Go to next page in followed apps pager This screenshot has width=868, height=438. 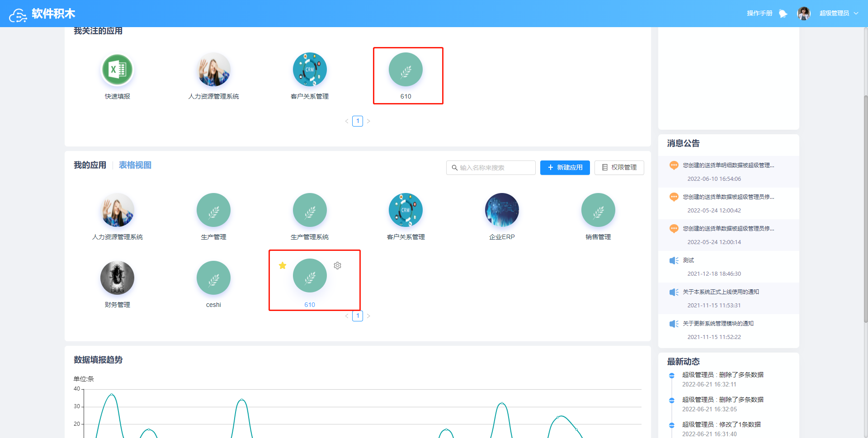click(x=368, y=121)
